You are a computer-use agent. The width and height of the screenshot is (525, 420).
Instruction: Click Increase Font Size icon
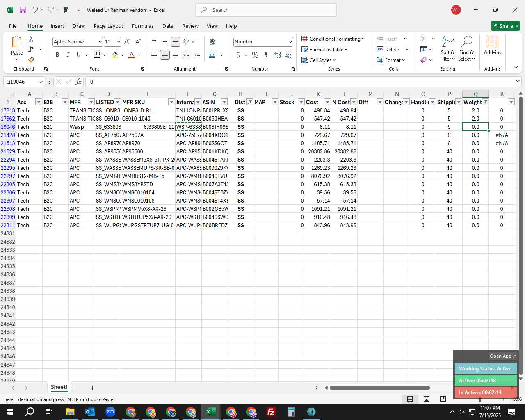pyautogui.click(x=127, y=41)
